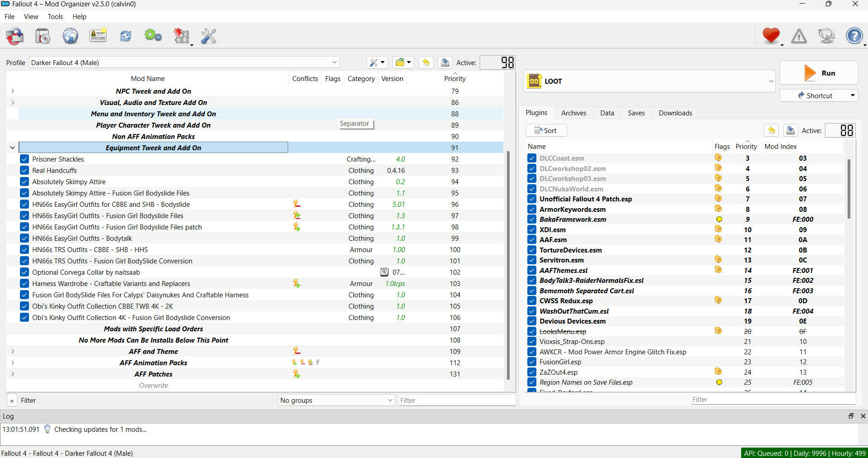Open the profiles manager icon
The image size is (868, 458).
[x=98, y=36]
